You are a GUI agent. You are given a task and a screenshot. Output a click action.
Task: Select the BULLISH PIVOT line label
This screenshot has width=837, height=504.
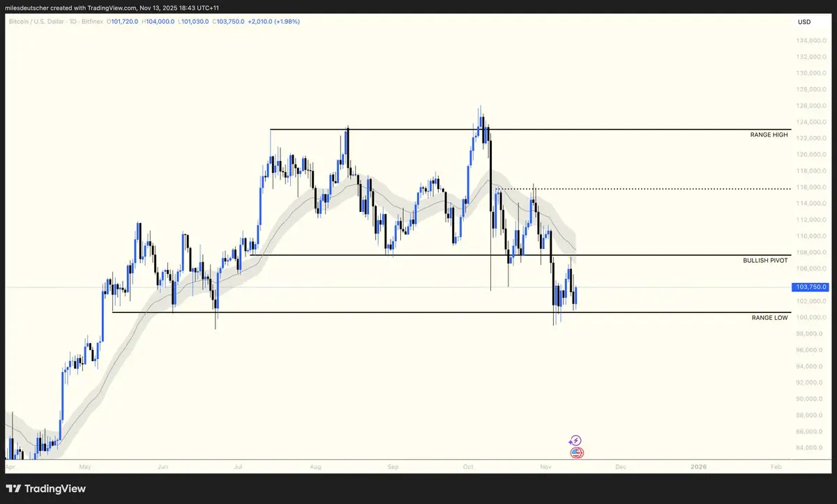(766, 260)
